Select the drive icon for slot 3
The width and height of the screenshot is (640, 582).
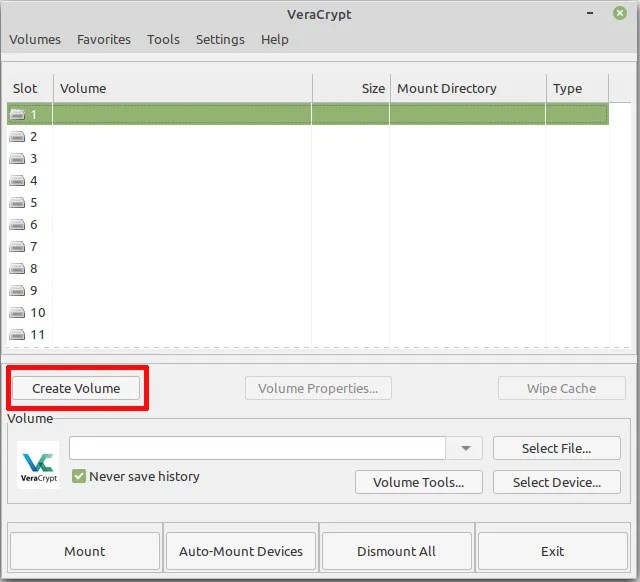[x=17, y=159]
